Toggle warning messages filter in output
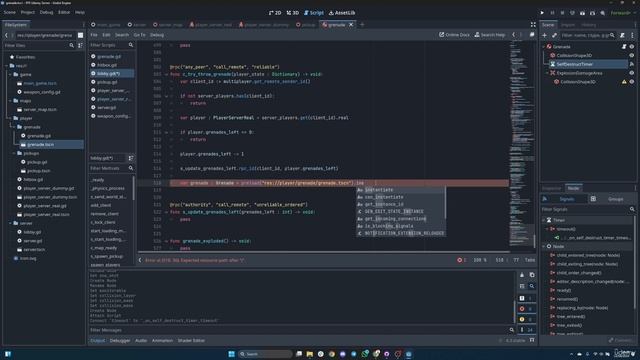The width and height of the screenshot is (640, 360). pyautogui.click(x=526, y=319)
